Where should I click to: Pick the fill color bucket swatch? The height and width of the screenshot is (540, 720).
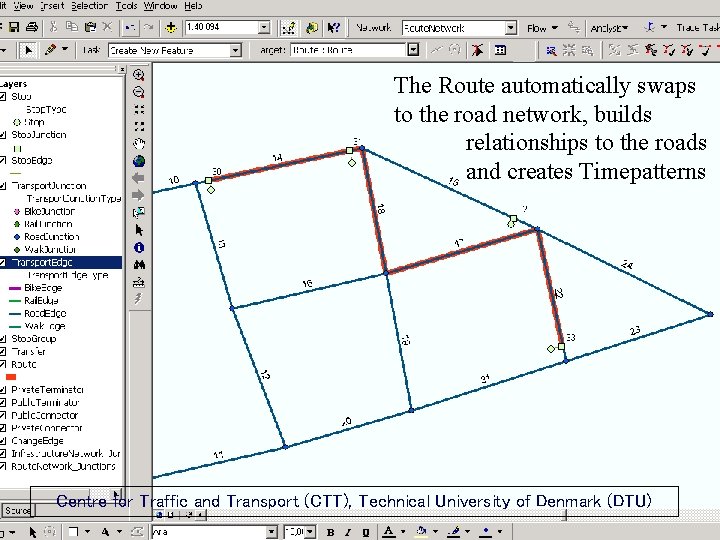(x=422, y=532)
